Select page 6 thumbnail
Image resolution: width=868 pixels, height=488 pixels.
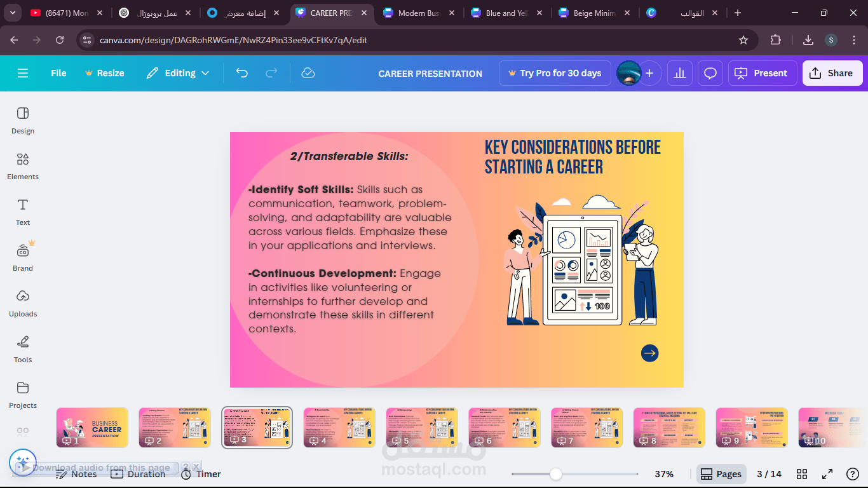pyautogui.click(x=505, y=428)
